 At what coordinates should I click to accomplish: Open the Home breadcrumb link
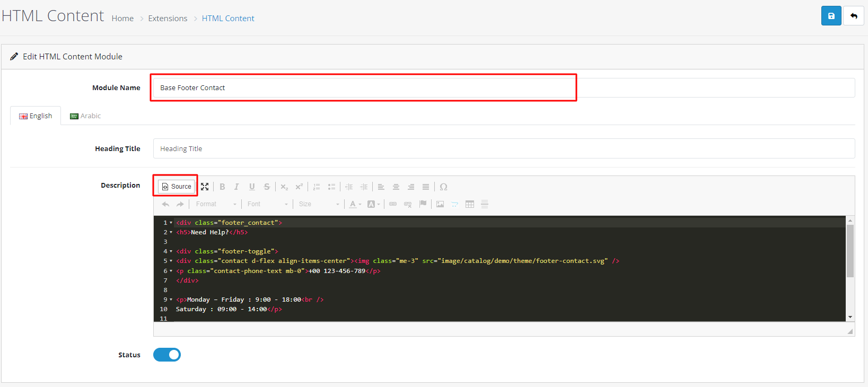point(122,19)
